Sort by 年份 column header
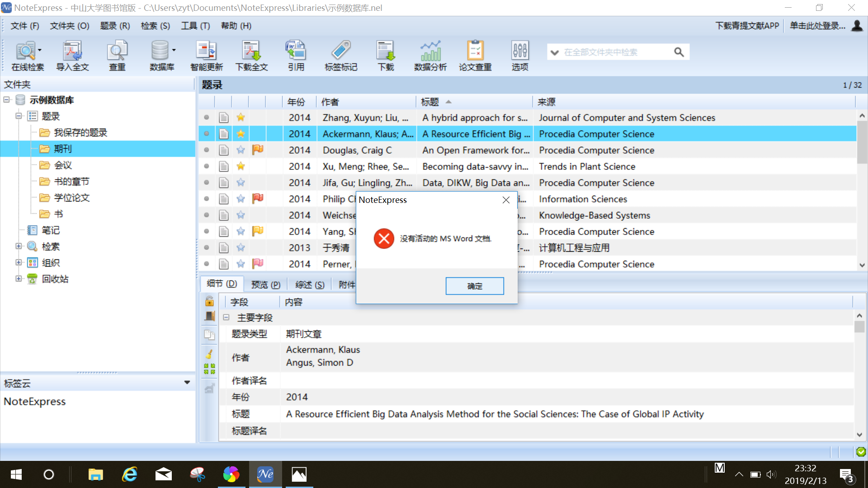This screenshot has height=488, width=868. click(299, 102)
